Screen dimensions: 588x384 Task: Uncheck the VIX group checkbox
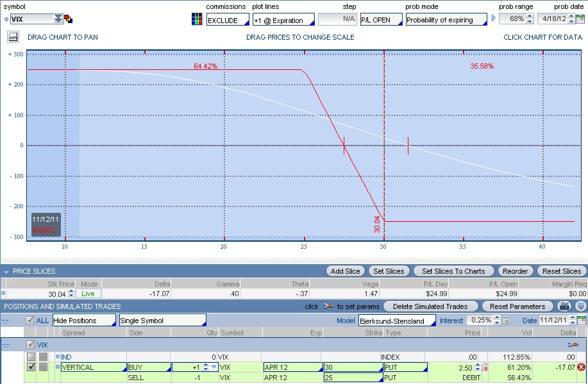pyautogui.click(x=31, y=344)
